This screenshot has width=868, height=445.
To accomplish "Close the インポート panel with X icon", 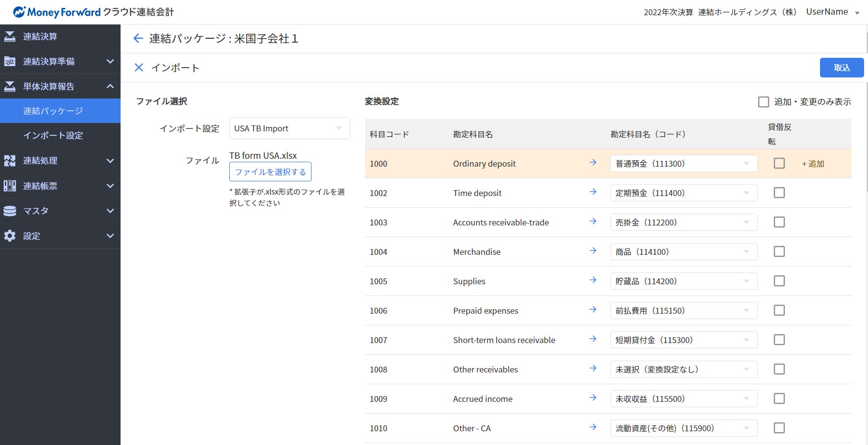I will coord(139,68).
